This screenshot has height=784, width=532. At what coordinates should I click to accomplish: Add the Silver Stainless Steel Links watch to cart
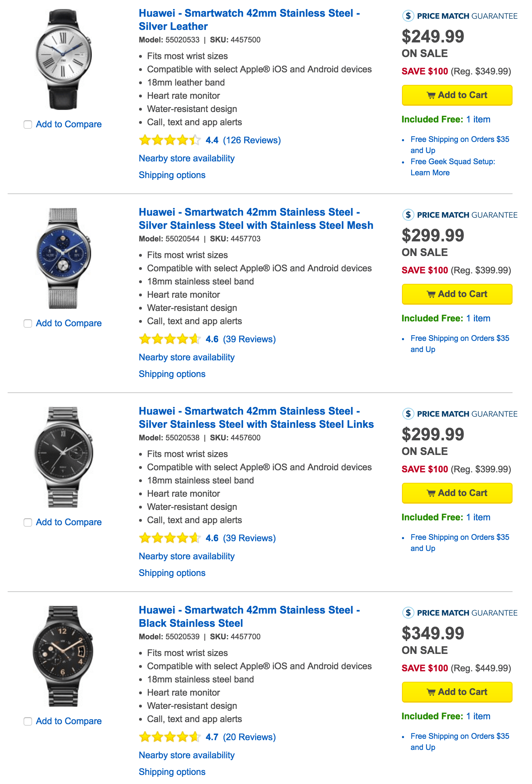coord(457,493)
